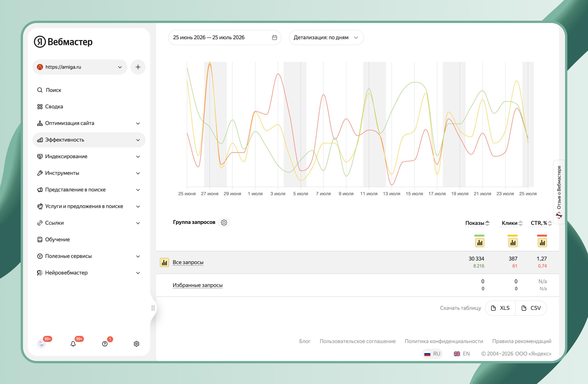Click the Ссылки chain link icon
The height and width of the screenshot is (384, 588).
(40, 223)
